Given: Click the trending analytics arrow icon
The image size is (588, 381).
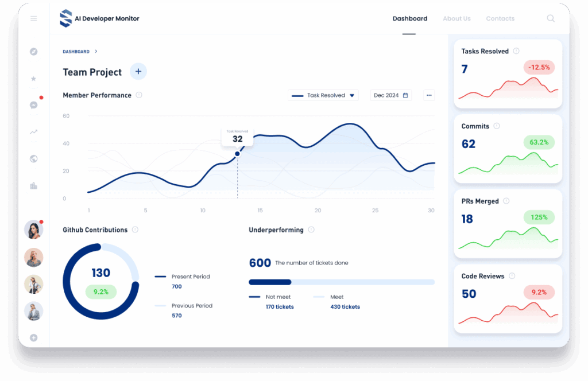Looking at the screenshot, I should [x=33, y=132].
